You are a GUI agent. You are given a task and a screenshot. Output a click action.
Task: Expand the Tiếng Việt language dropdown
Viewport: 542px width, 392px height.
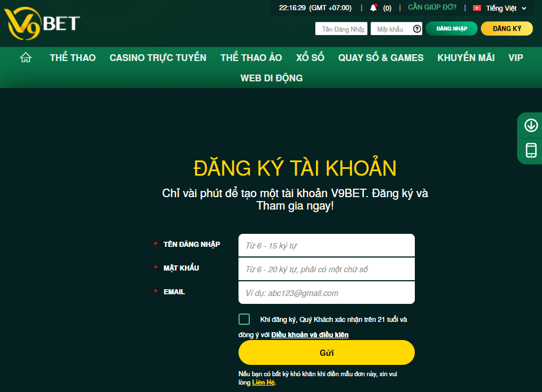(x=506, y=8)
